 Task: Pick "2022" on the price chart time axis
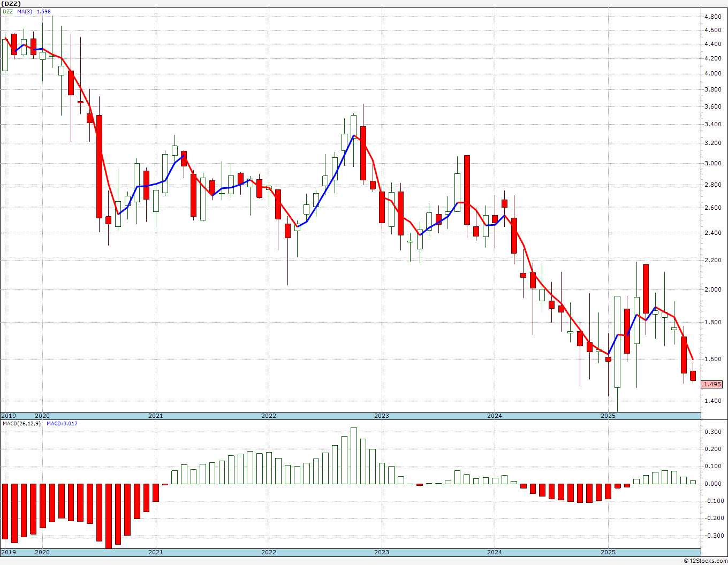pyautogui.click(x=269, y=416)
